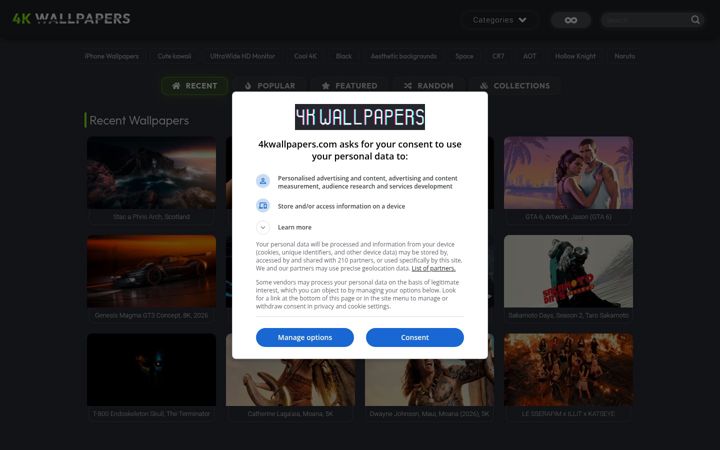Switch to the Featured tab

pos(349,86)
